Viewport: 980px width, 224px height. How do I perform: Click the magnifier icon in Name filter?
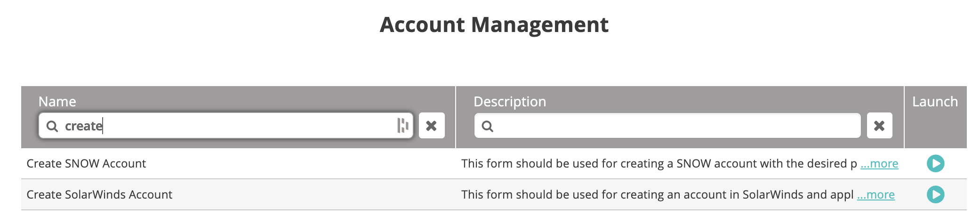coord(52,126)
